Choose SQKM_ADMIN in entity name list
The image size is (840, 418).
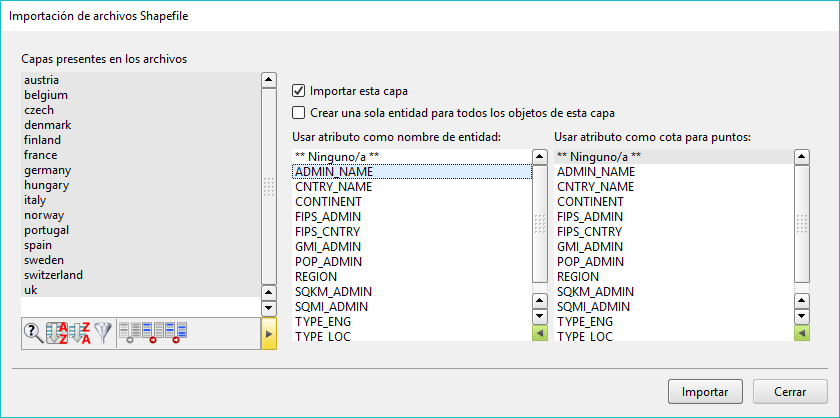point(412,292)
